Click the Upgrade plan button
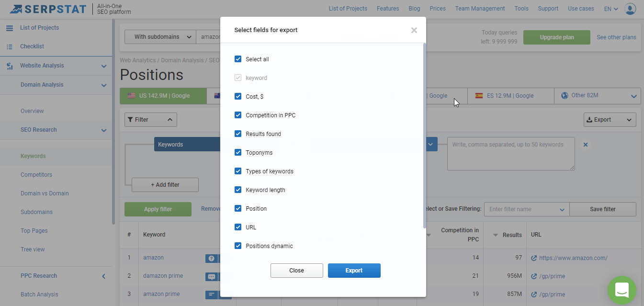 point(557,37)
